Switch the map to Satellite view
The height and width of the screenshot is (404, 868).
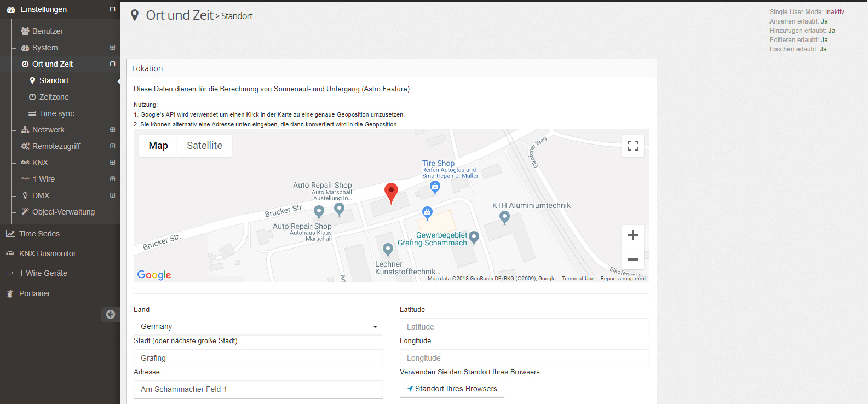[x=204, y=146]
